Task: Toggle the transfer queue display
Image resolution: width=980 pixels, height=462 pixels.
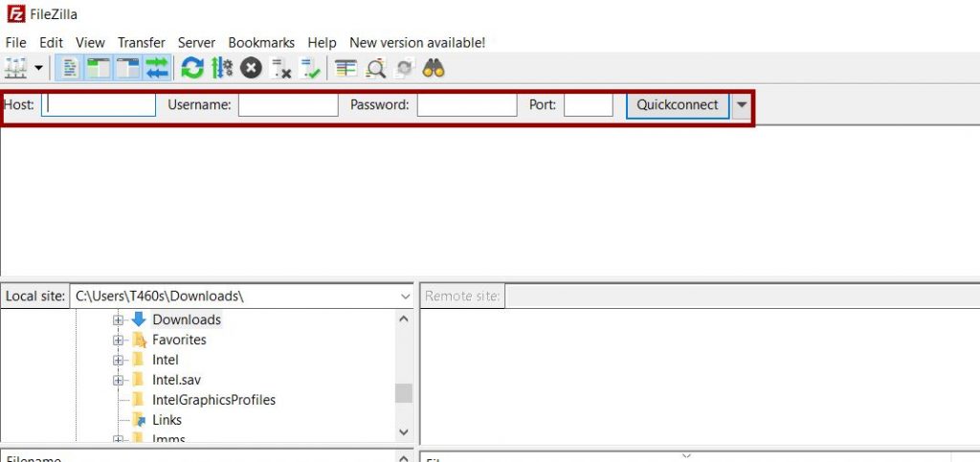Action: [x=158, y=67]
